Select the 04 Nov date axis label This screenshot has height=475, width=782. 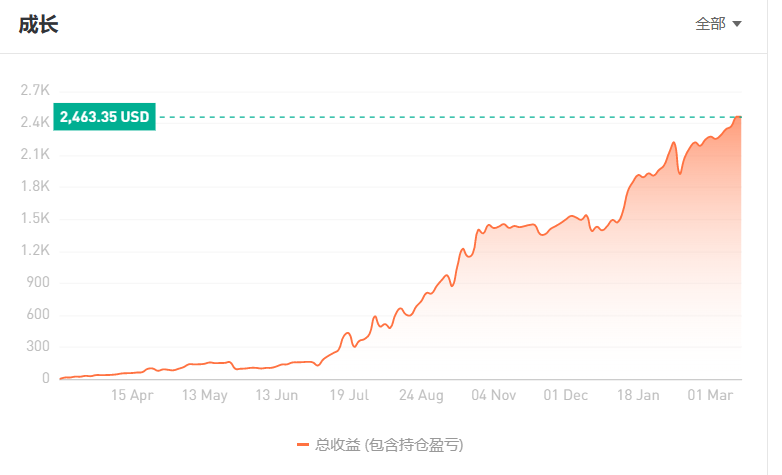point(494,395)
